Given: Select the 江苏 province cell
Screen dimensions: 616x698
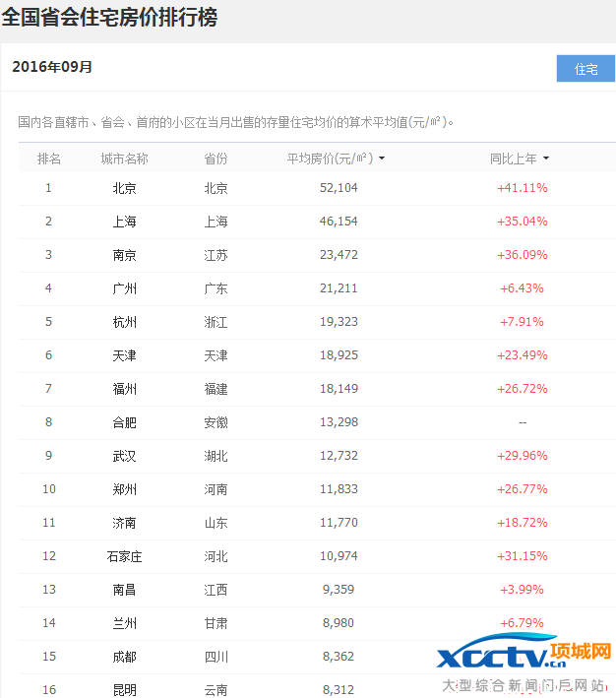Looking at the screenshot, I should point(216,255).
